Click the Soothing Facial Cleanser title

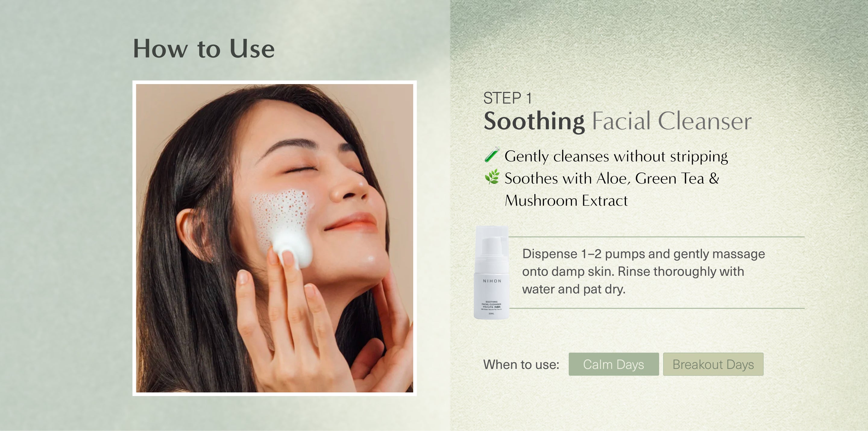tap(617, 121)
